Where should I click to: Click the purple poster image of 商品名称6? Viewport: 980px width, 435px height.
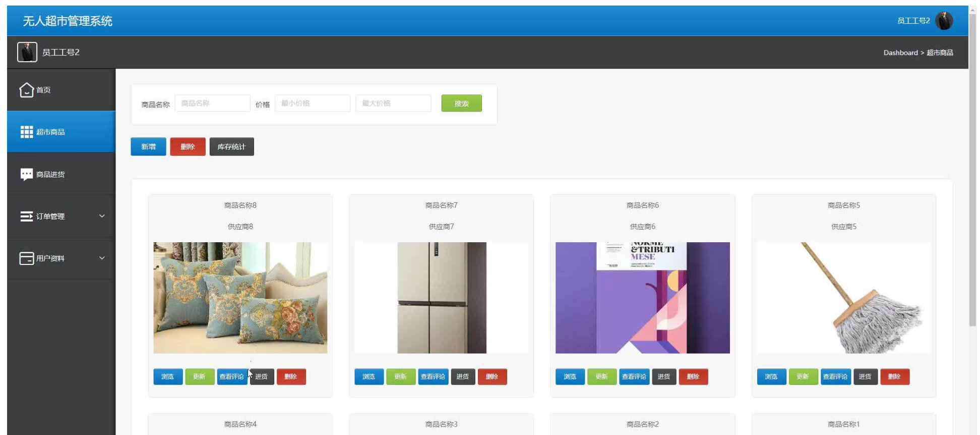click(643, 298)
